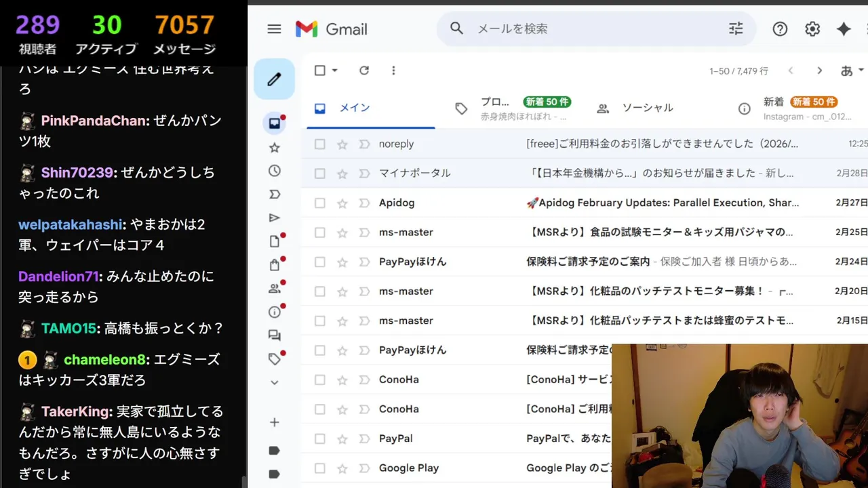868x488 pixels.
Task: Check the PayPal email checkbox
Action: pyautogui.click(x=320, y=439)
